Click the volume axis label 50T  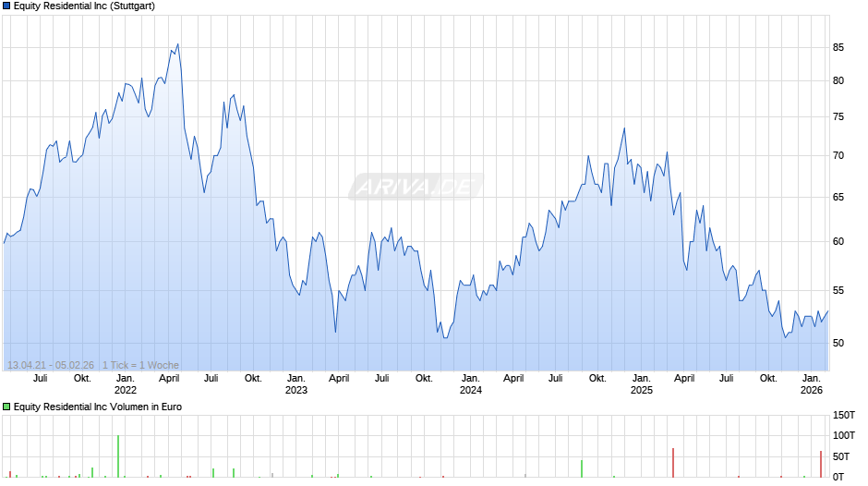pos(841,456)
